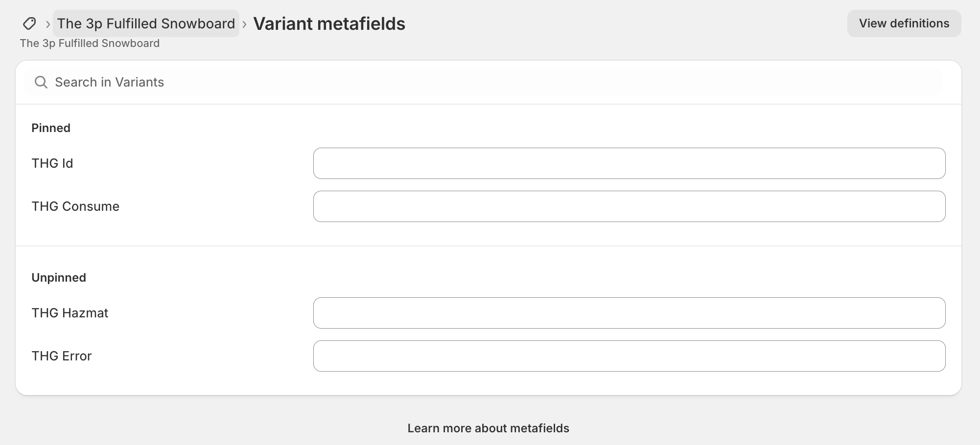
Task: Click the Unpinned section heading
Action: click(59, 278)
